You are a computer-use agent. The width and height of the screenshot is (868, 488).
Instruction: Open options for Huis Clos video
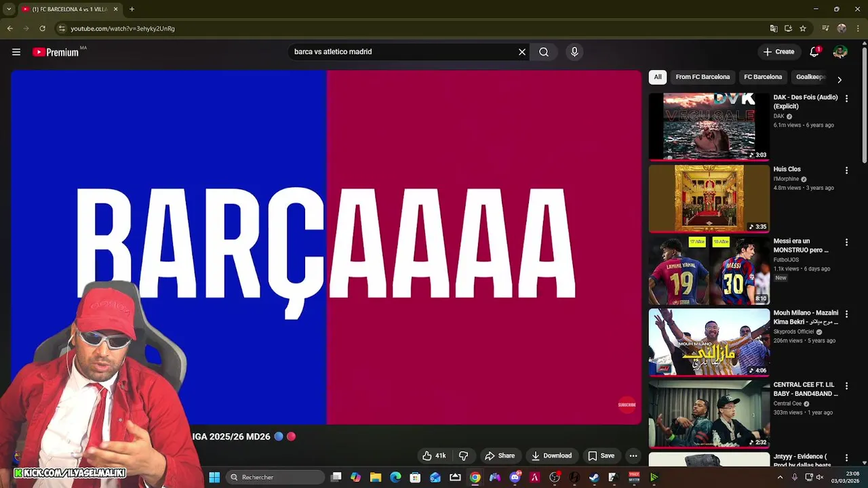pos(846,170)
